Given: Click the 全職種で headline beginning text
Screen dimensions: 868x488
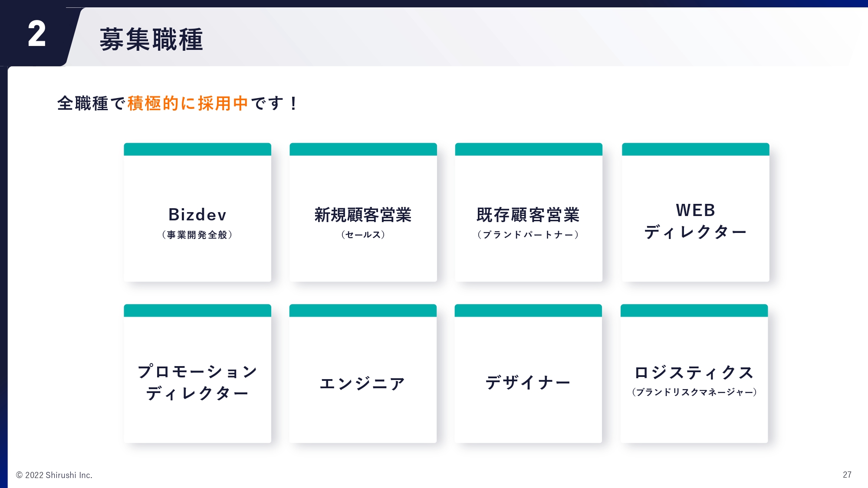Looking at the screenshot, I should point(92,103).
